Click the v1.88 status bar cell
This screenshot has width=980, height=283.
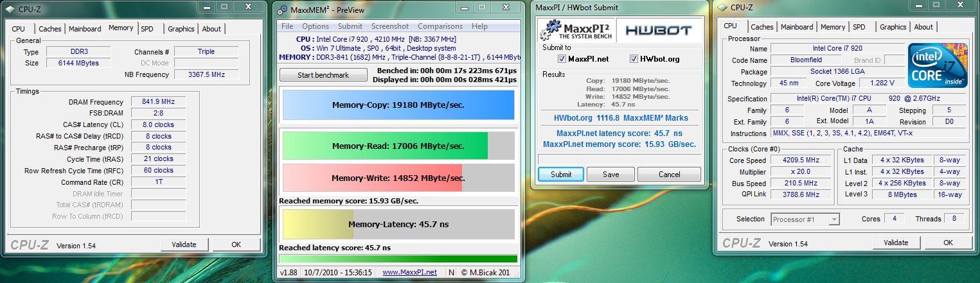[x=288, y=272]
